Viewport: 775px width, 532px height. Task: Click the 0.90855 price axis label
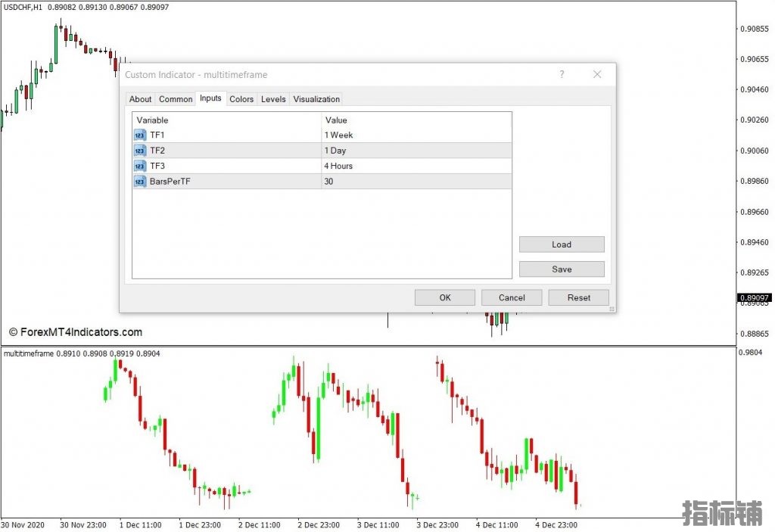point(755,29)
